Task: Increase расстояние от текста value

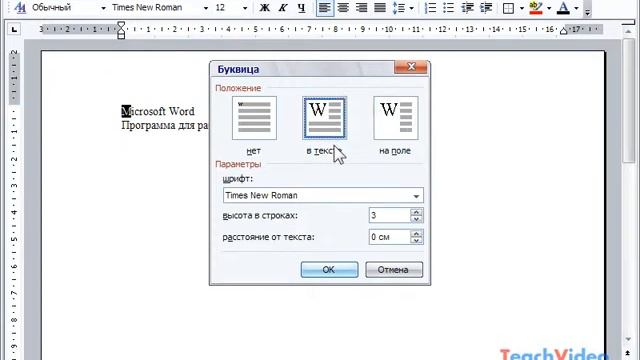Action: tap(416, 233)
